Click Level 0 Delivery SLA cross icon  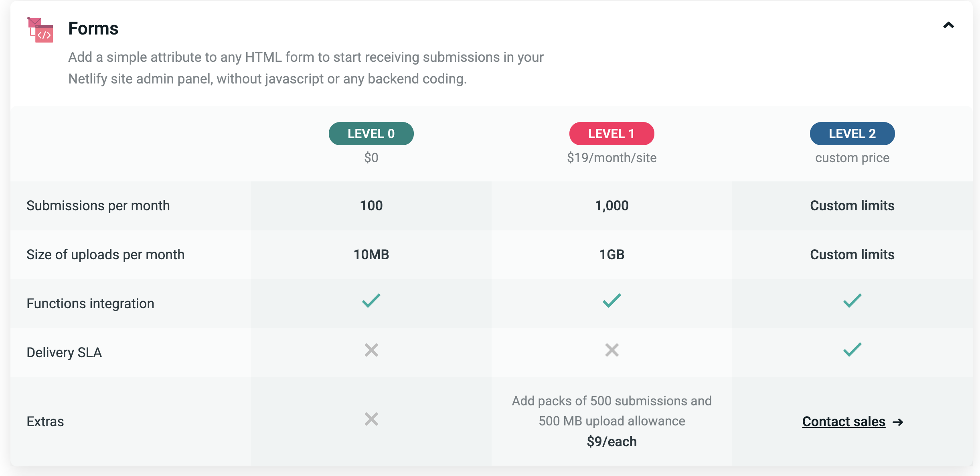(371, 350)
